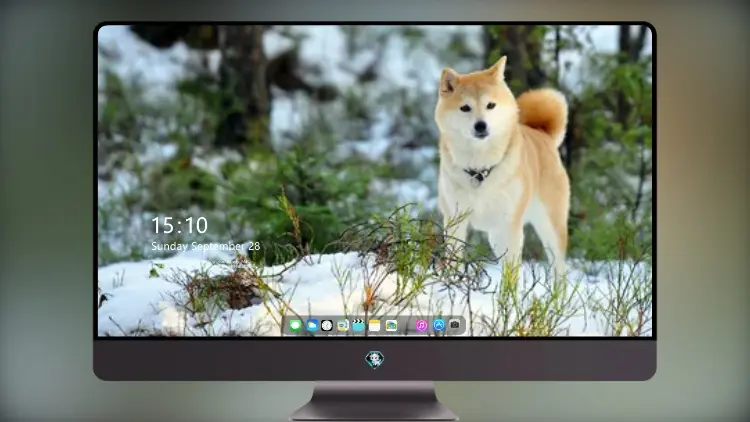The image size is (750, 422).
Task: Open the green Messages app in dock
Action: pyautogui.click(x=296, y=326)
